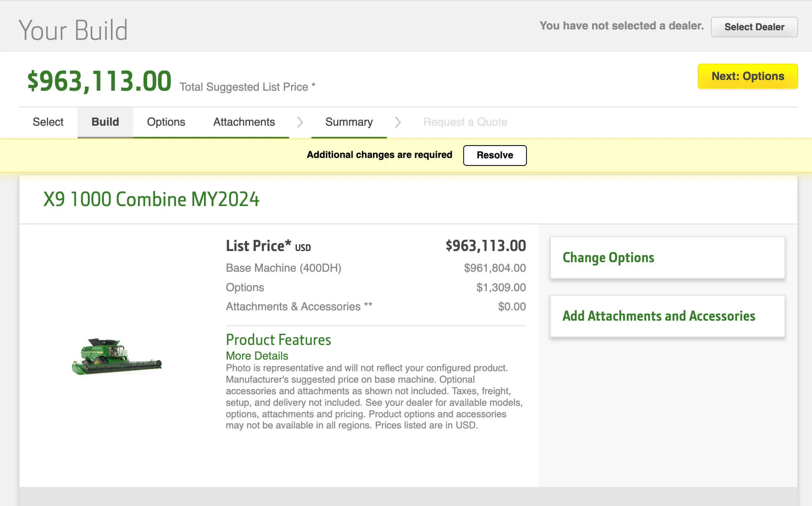Click the Additional changes are required notice
The width and height of the screenshot is (812, 506).
pos(379,155)
